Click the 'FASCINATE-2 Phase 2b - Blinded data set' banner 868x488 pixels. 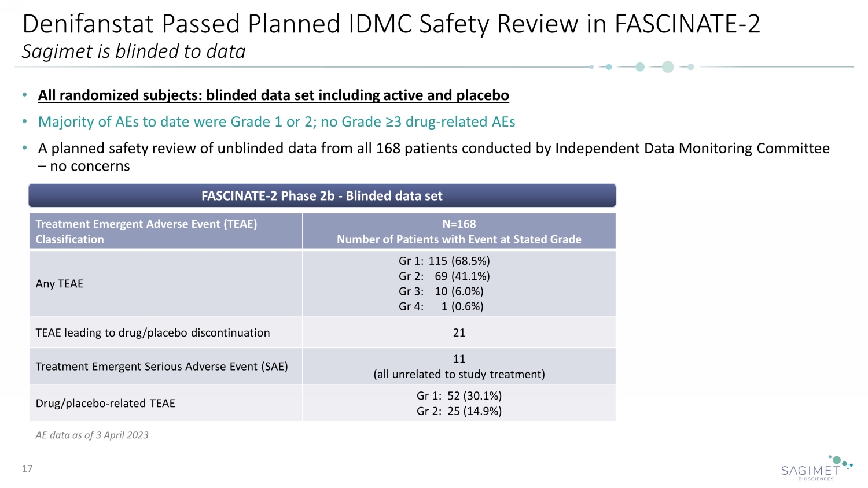pos(322,196)
